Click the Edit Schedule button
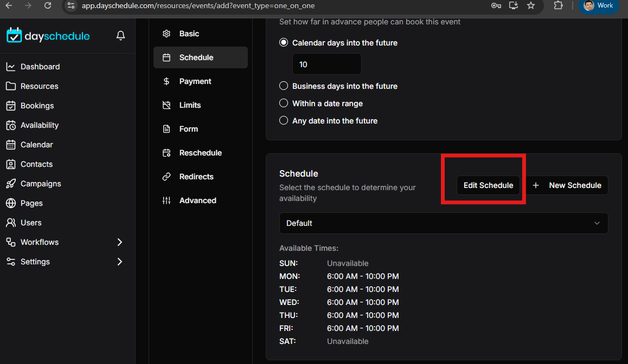The image size is (628, 364). pos(488,185)
